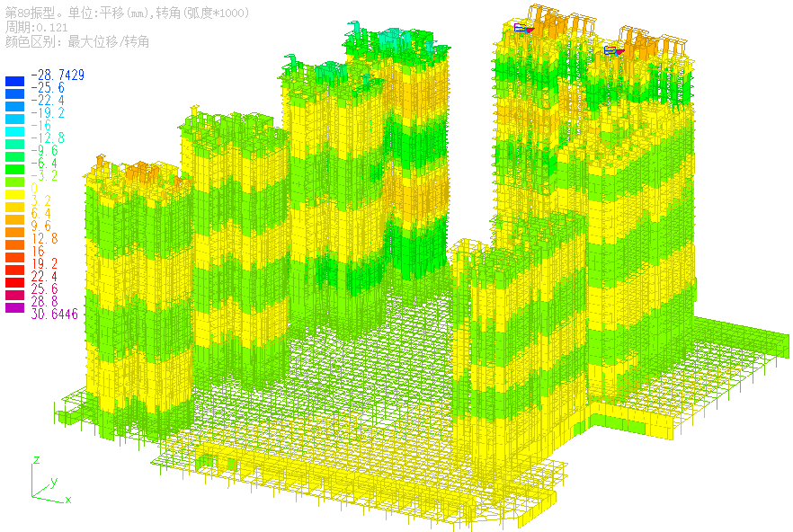
Task: Select the red swatch between 22.4 and 25.6
Action: pos(14,282)
